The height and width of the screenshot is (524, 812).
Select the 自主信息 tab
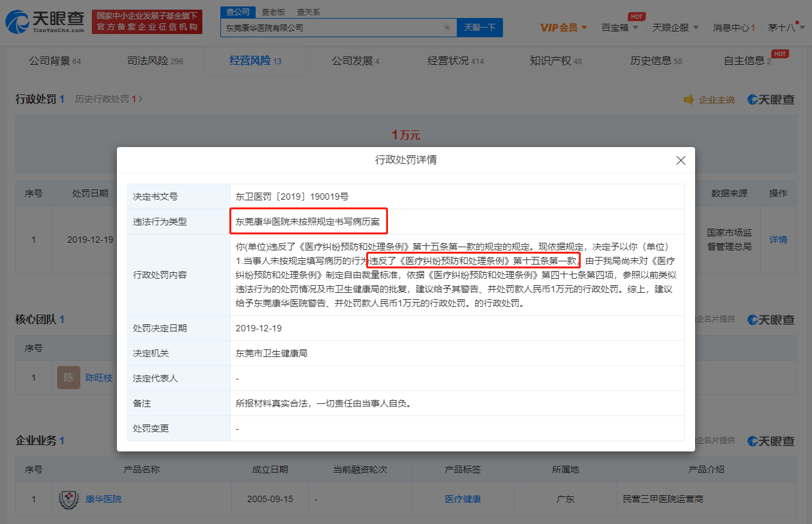[747, 61]
